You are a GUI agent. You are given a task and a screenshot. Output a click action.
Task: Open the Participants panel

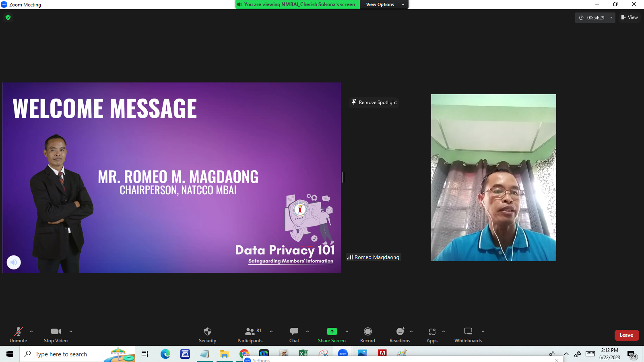250,335
